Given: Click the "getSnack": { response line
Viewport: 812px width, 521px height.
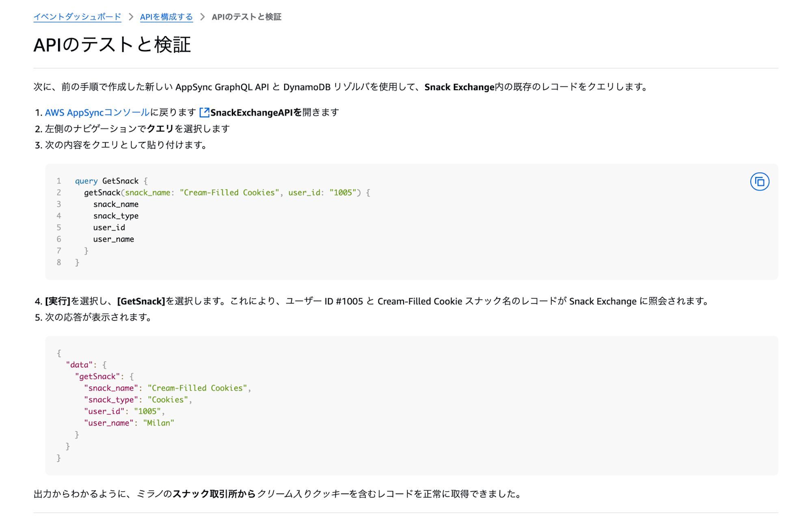Looking at the screenshot, I should (104, 377).
